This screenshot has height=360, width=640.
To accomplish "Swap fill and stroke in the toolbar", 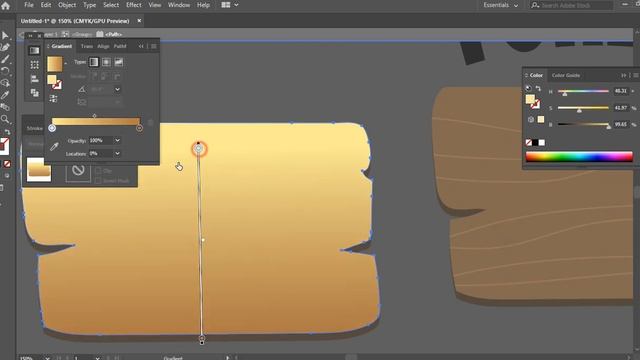I will (7, 132).
